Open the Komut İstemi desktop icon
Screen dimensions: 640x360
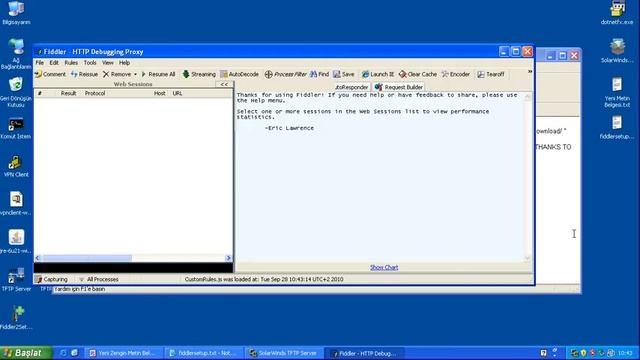[x=16, y=129]
